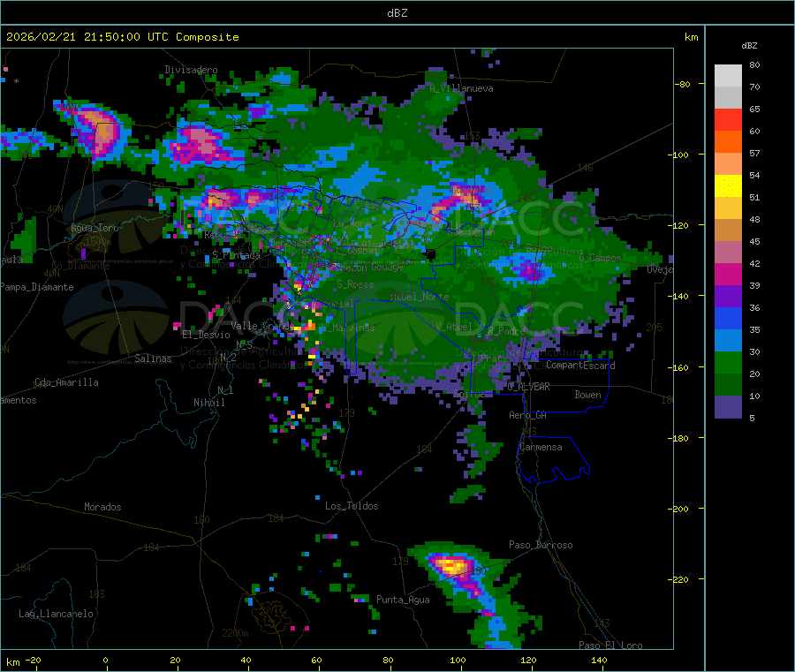Select the Salinas location label

(153, 359)
